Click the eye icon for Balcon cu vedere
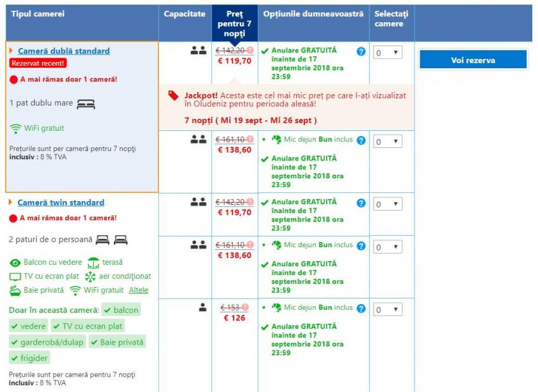Image resolution: width=538 pixels, height=392 pixels. pyautogui.click(x=15, y=262)
